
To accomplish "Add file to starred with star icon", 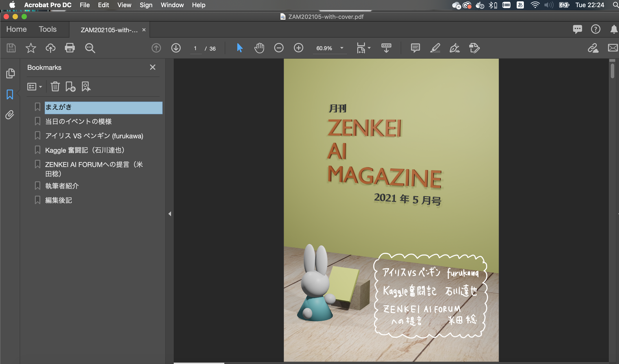I will click(x=31, y=48).
